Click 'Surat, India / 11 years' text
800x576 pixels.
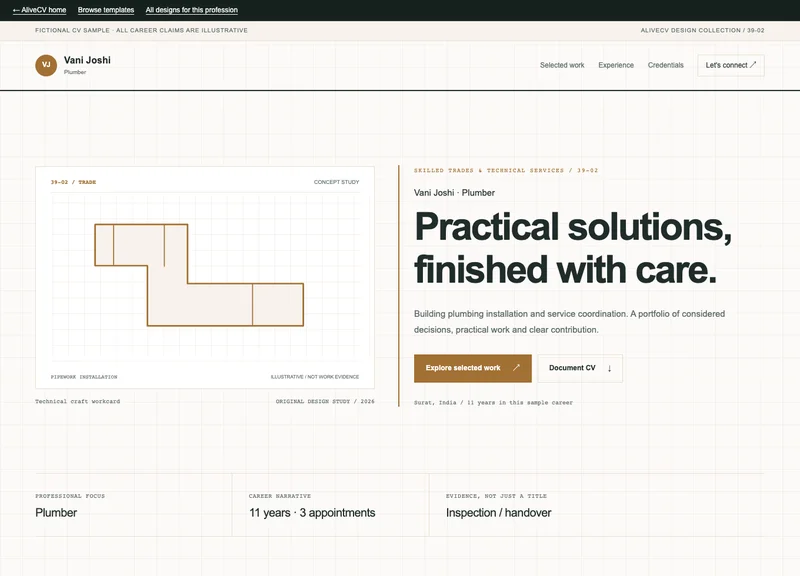click(x=493, y=402)
